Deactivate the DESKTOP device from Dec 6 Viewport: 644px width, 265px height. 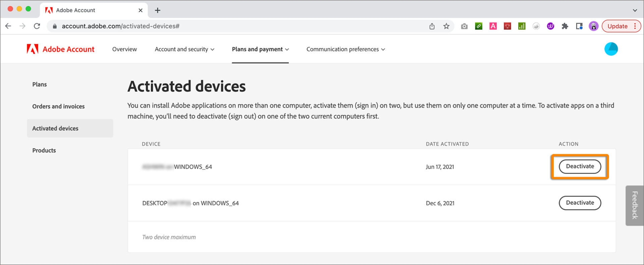pyautogui.click(x=580, y=203)
